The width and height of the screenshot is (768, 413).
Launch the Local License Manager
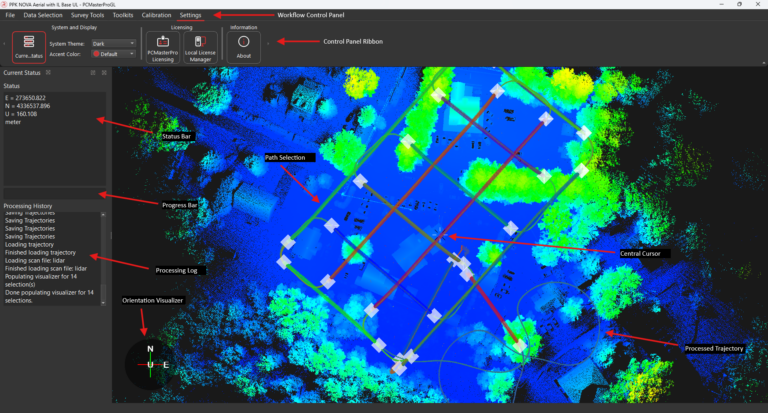click(x=200, y=48)
